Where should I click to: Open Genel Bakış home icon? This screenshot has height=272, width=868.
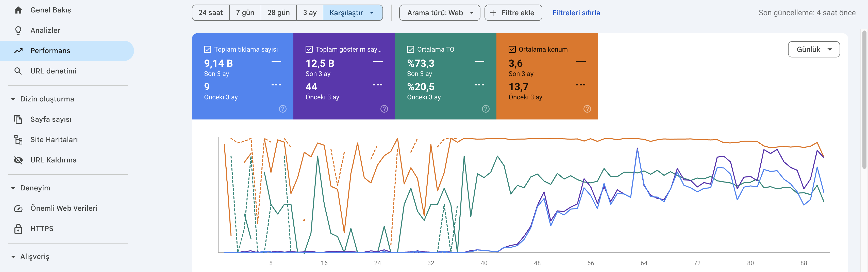tap(18, 10)
